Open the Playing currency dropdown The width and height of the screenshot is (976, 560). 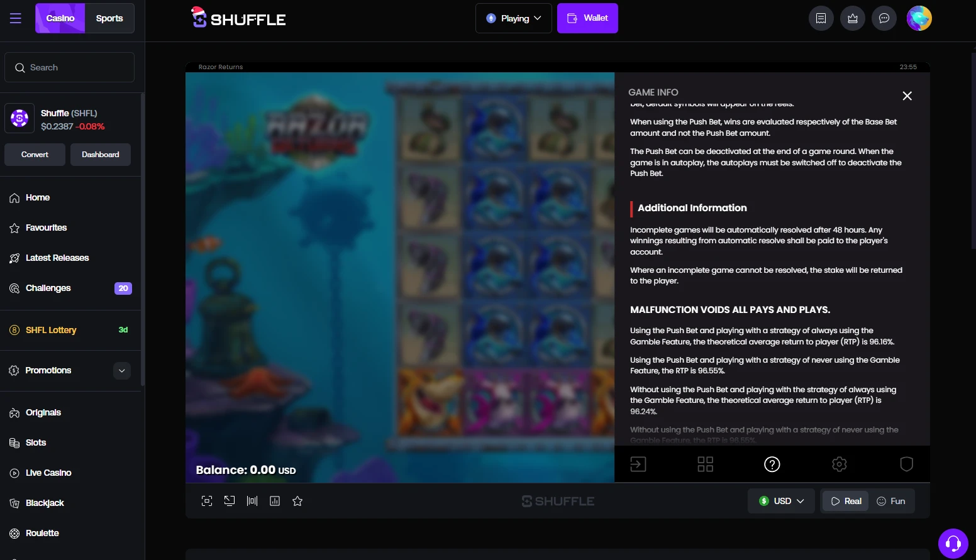(514, 18)
